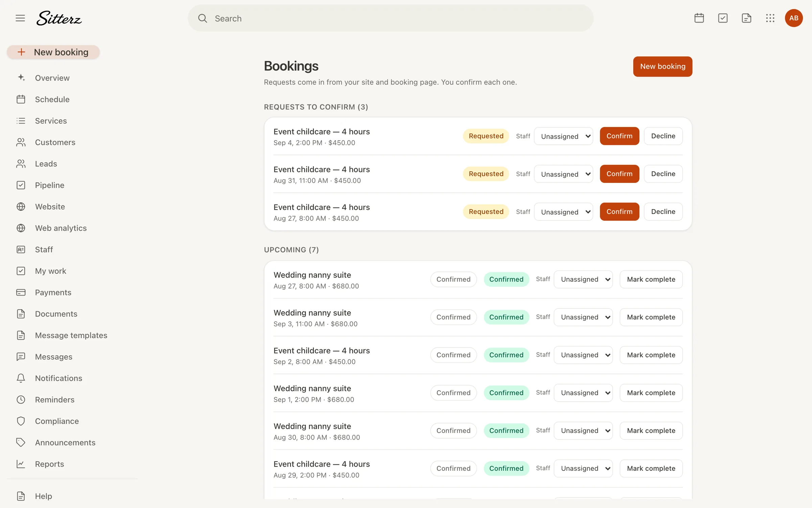
Task: Click the search magnifier icon
Action: pyautogui.click(x=202, y=18)
